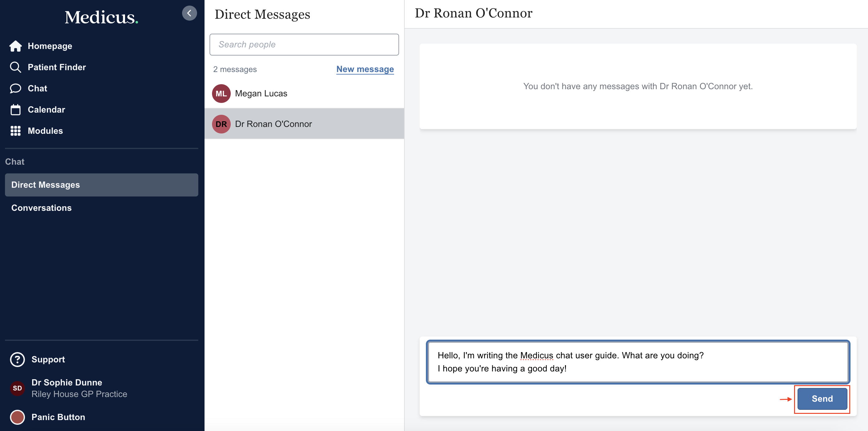868x431 pixels.
Task: Open Dr Sophie Dunne profile menu
Action: [x=67, y=382]
